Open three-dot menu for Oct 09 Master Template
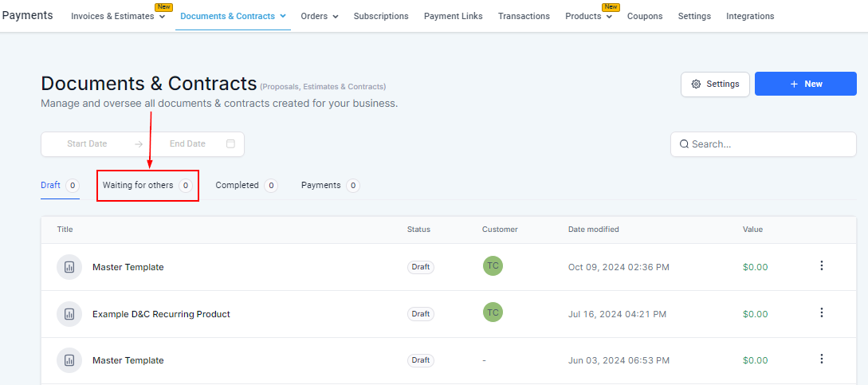This screenshot has width=868, height=385. click(822, 266)
